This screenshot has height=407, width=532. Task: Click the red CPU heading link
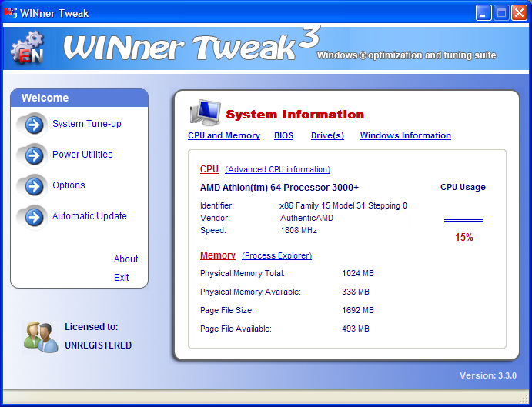209,169
